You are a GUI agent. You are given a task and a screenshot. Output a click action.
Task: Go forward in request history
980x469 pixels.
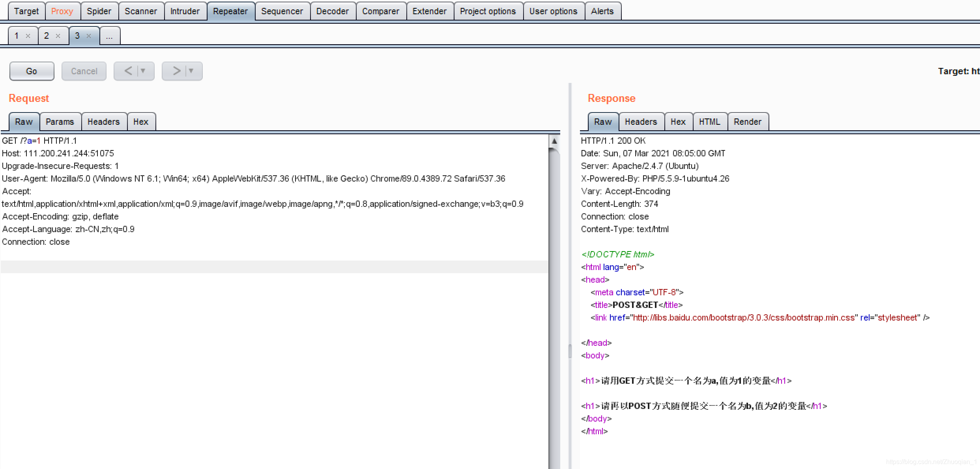point(176,71)
